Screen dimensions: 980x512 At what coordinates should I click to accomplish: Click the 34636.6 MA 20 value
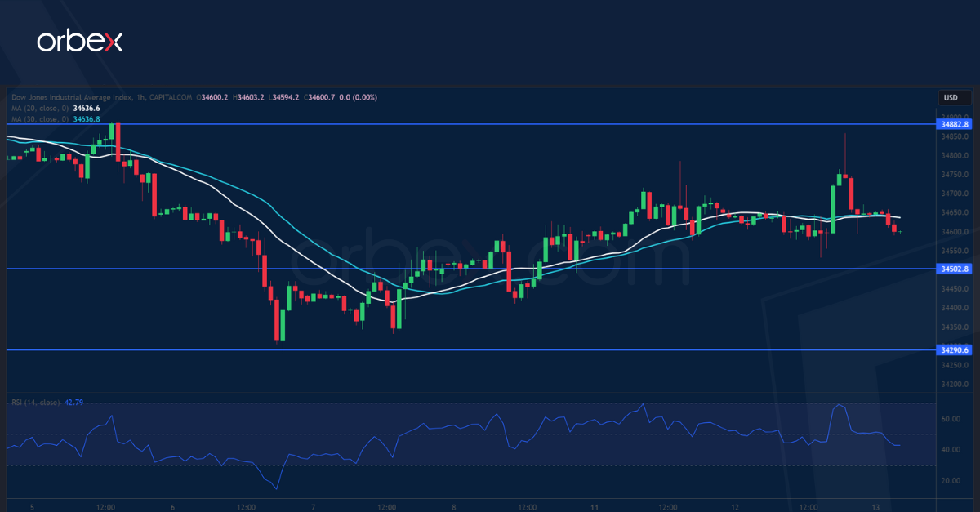[x=87, y=108]
